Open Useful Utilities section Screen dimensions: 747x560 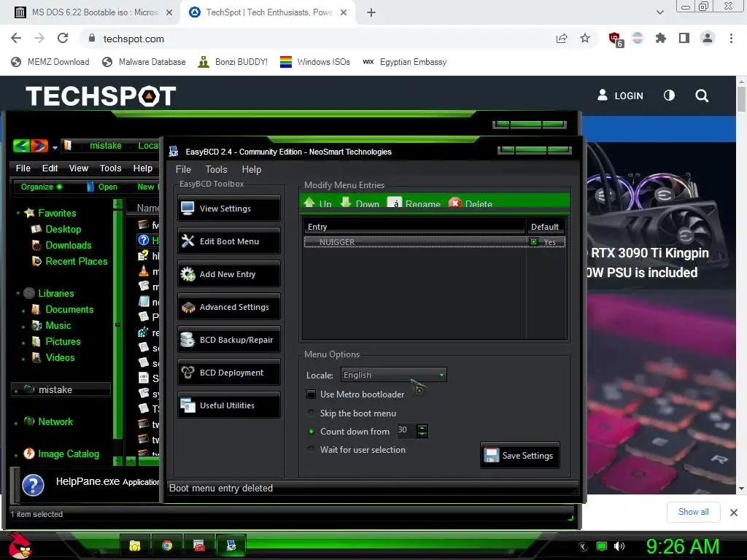[228, 405]
